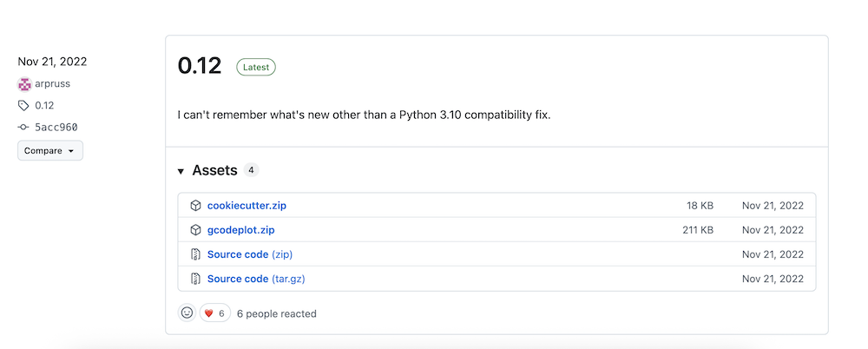Click the zip file icon for Source code (zip)
Viewport: 868px width, 349px height.
[x=195, y=254]
